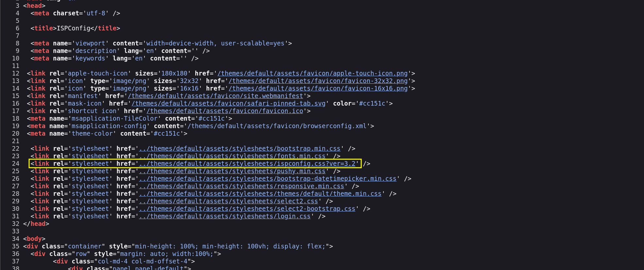Image resolution: width=644 pixels, height=270 pixels.
Task: Click the opening <body> tag
Action: pos(34,239)
